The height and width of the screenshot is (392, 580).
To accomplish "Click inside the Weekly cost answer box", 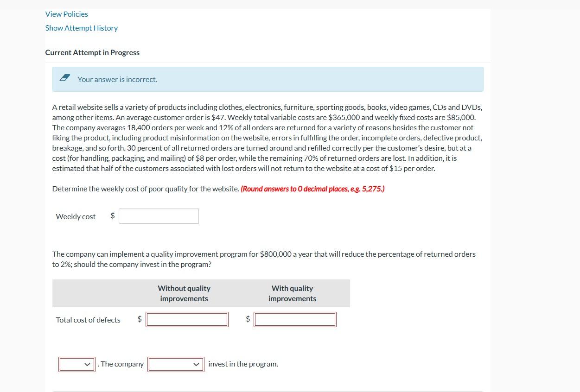I will pyautogui.click(x=159, y=216).
